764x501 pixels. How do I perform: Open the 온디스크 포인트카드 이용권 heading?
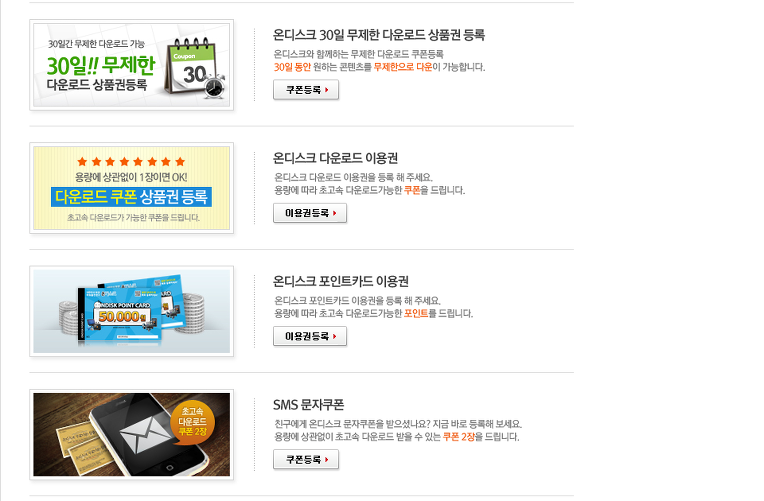coord(341,281)
